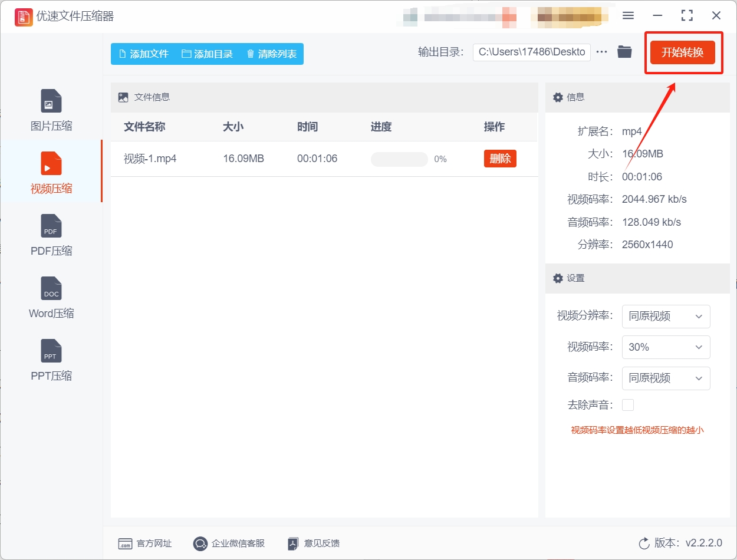Click the 0% progress bar
Image resolution: width=737 pixels, height=560 pixels.
(x=399, y=159)
